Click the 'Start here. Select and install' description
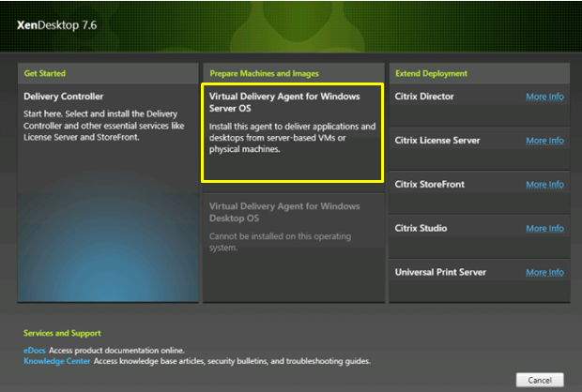The width and height of the screenshot is (582, 392). (x=104, y=126)
